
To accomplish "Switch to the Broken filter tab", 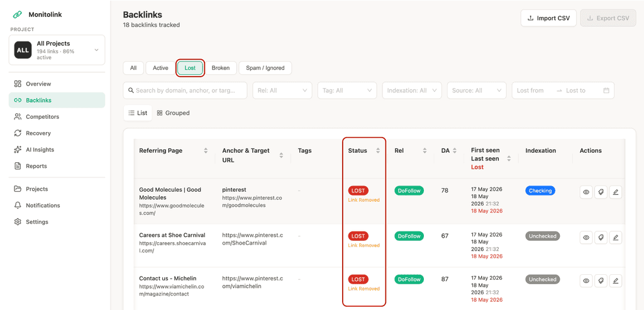I will 221,68.
